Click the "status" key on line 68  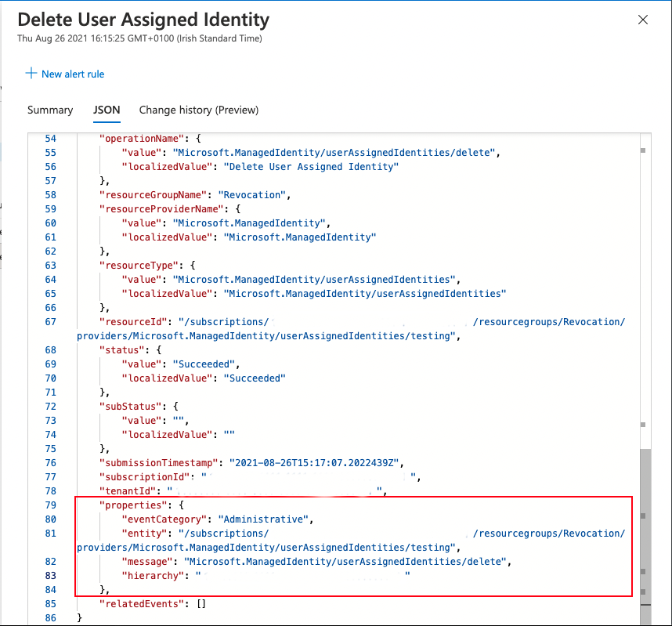point(121,350)
